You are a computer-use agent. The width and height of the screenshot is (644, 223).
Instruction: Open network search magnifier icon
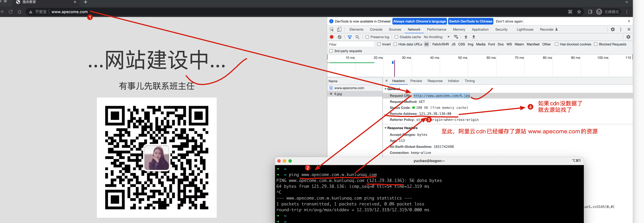tap(357, 37)
